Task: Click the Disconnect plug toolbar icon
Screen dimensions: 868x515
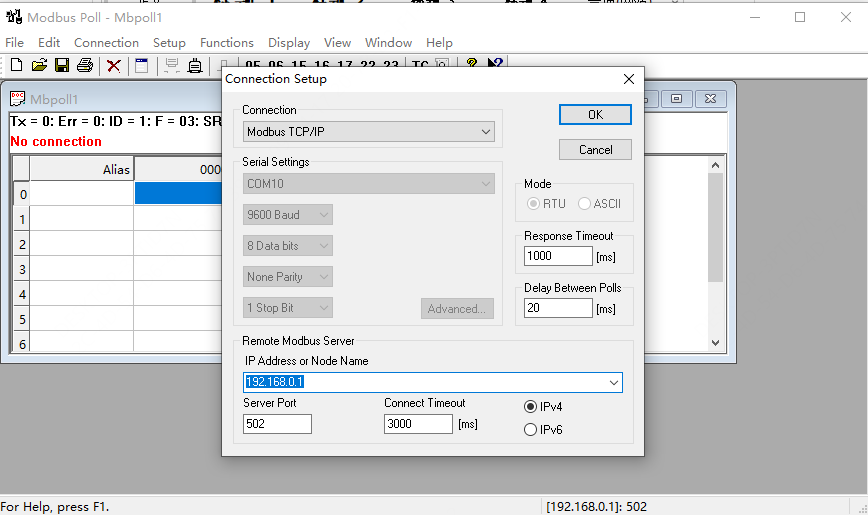Action: point(195,66)
